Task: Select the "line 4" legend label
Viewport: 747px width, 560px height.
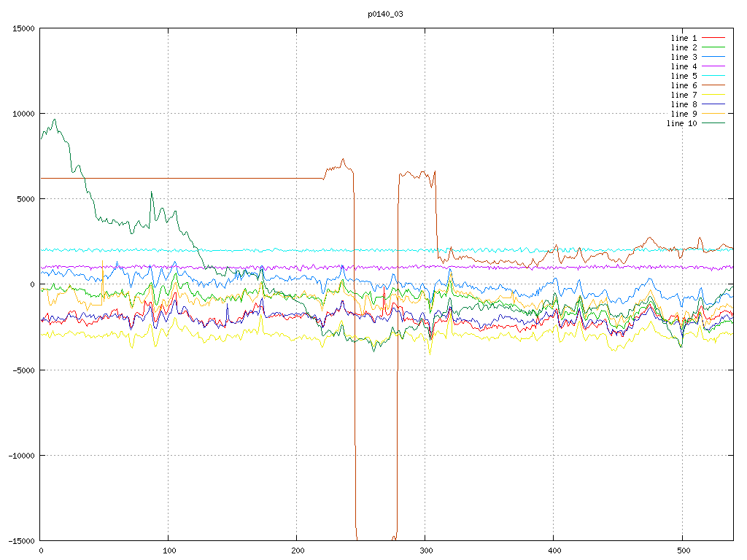Action: pos(684,66)
